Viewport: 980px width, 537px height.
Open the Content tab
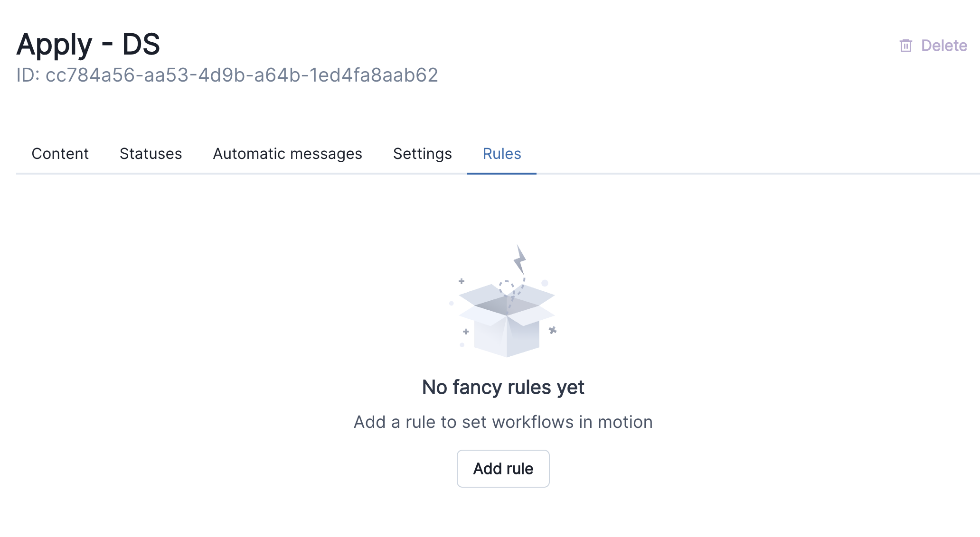(x=60, y=154)
